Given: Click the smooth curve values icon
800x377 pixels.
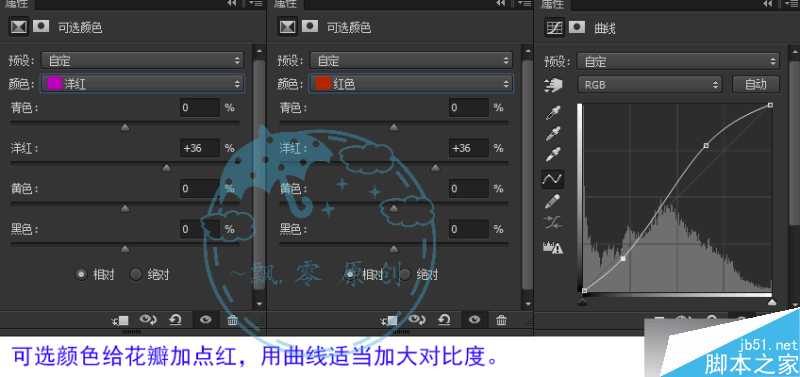Looking at the screenshot, I should click(x=553, y=223).
